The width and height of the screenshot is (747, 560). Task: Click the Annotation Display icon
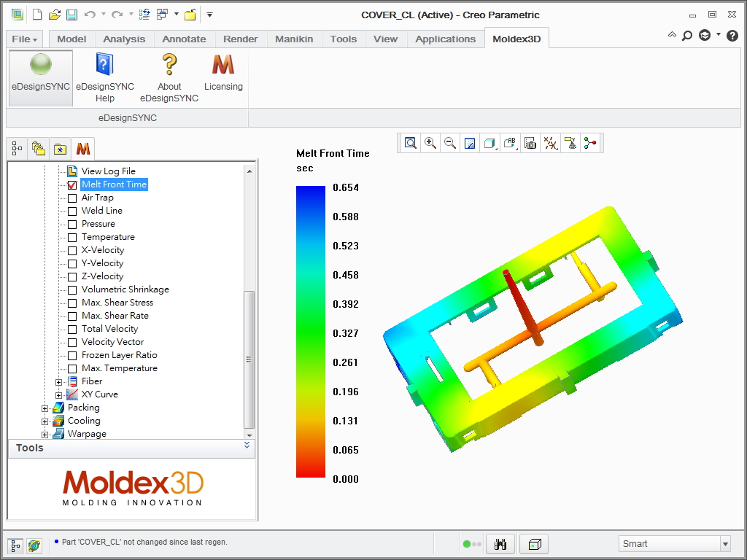(x=570, y=143)
